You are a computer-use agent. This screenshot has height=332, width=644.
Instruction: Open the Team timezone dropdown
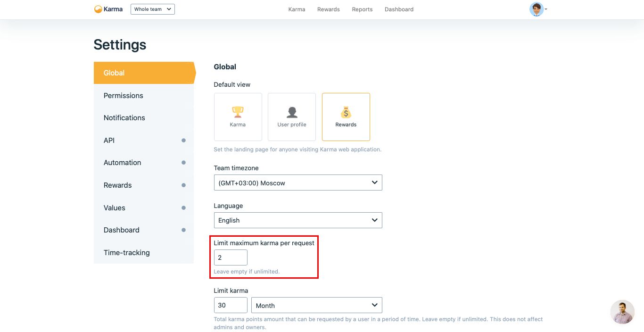tap(298, 183)
